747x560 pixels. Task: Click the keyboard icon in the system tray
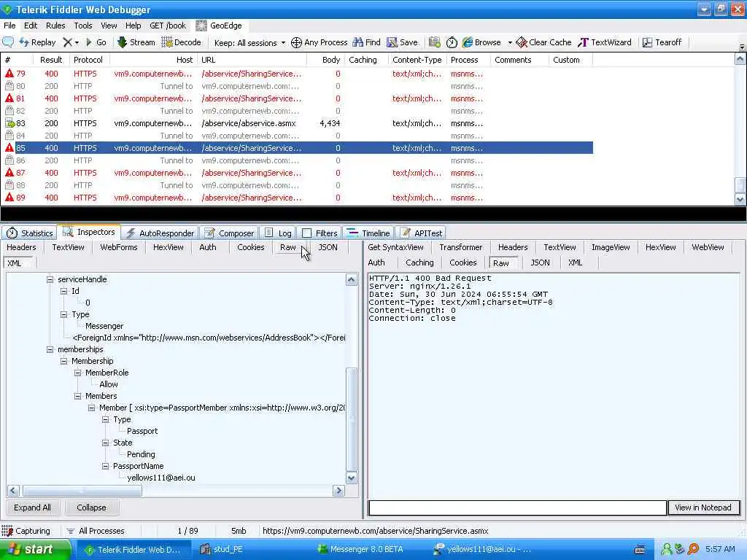[x=640, y=550]
